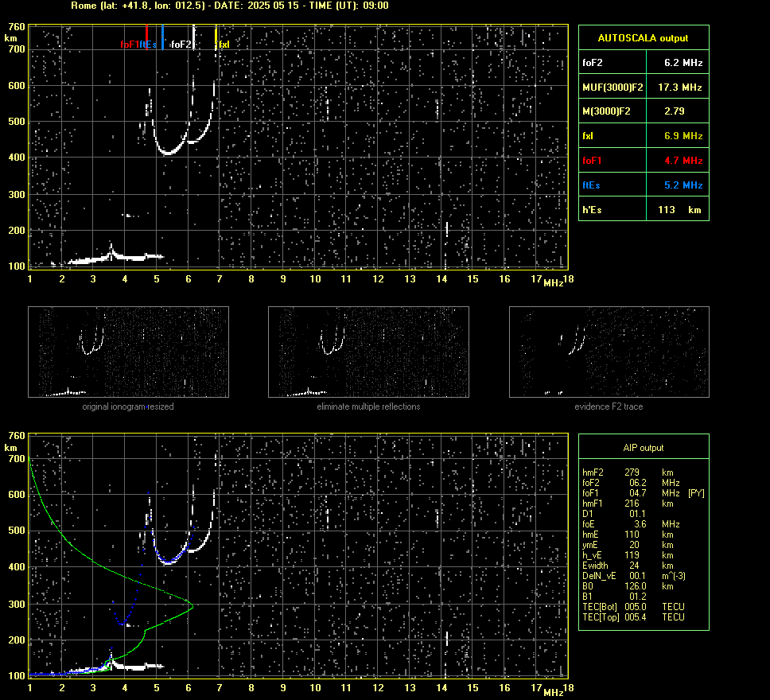
Task: Click the 300 km label on bottom ionogram axis
Action: coord(16,605)
